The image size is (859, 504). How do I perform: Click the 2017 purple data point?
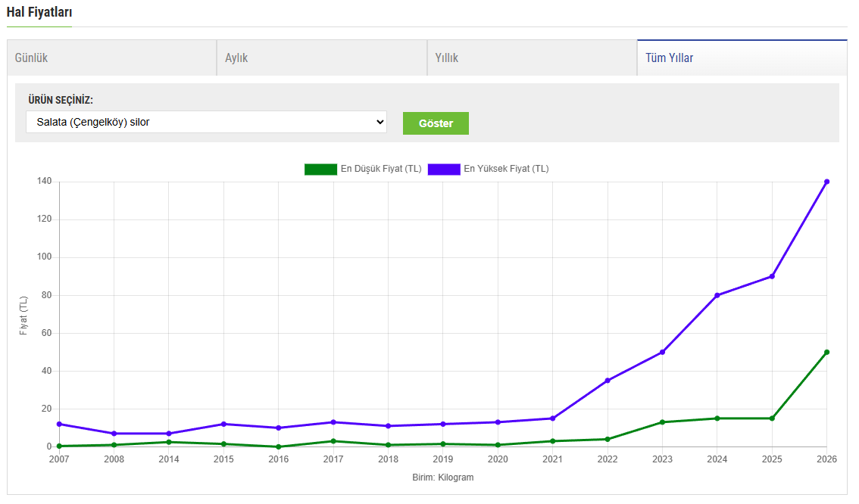pyautogui.click(x=333, y=422)
